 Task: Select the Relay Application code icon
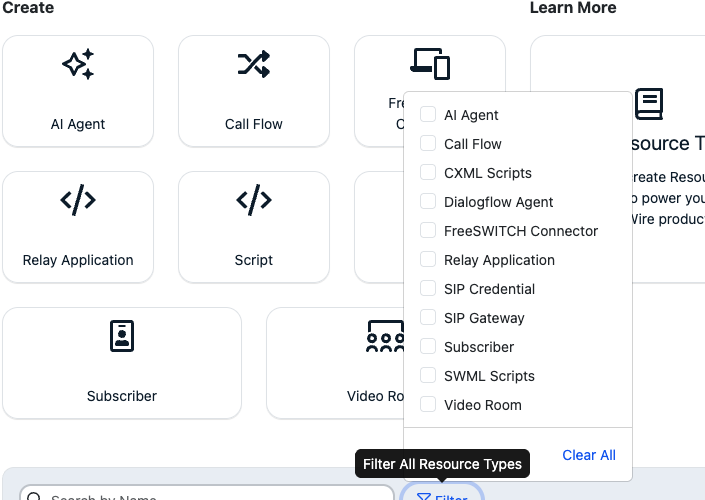tap(78, 200)
